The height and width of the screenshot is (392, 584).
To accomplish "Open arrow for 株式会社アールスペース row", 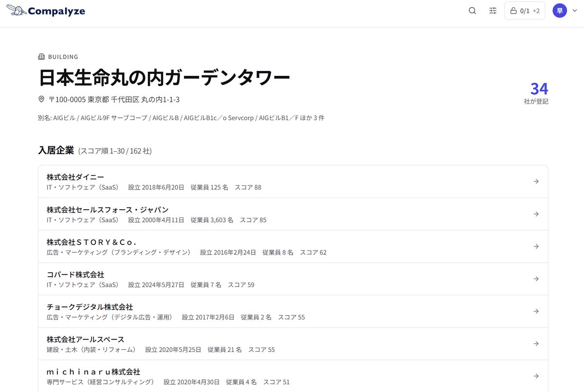I will [x=536, y=343].
